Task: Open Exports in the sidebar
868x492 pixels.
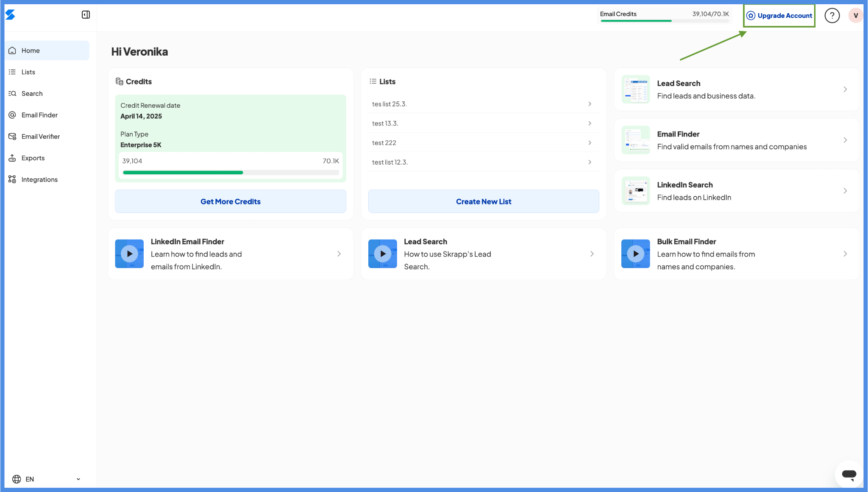Action: coord(33,158)
